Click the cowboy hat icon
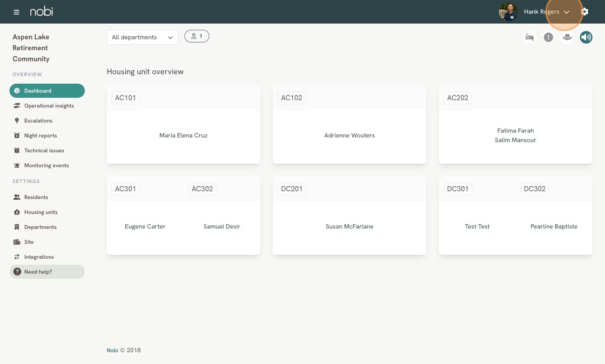Screen dimensions: 605x364 pos(567,37)
